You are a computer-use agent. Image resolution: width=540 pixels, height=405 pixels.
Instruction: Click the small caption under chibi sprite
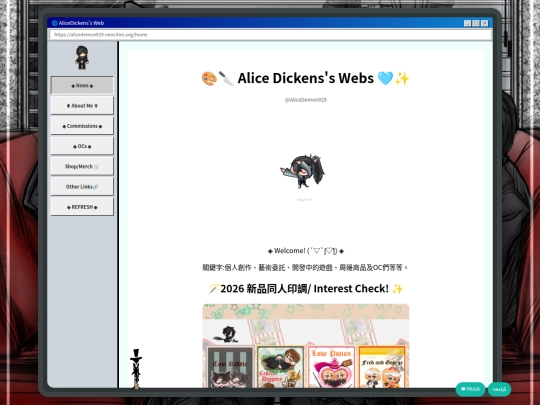click(304, 200)
